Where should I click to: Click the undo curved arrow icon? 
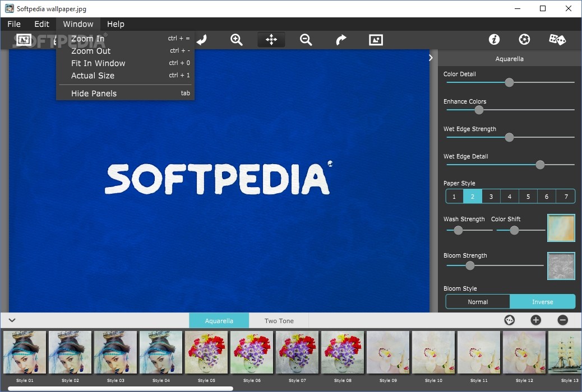click(202, 40)
